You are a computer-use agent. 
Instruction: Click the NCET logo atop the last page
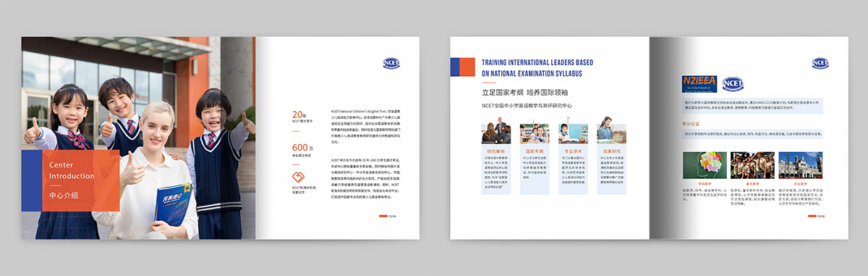820,63
